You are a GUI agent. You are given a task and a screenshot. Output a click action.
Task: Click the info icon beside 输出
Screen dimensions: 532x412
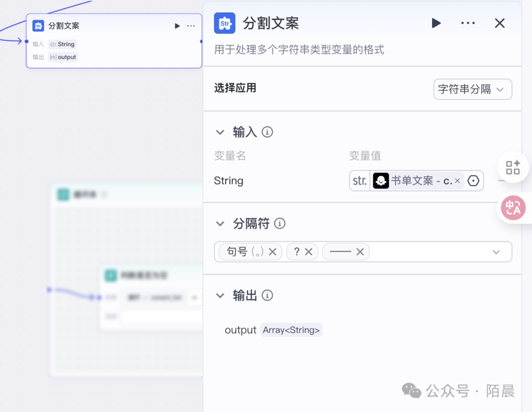click(x=267, y=295)
